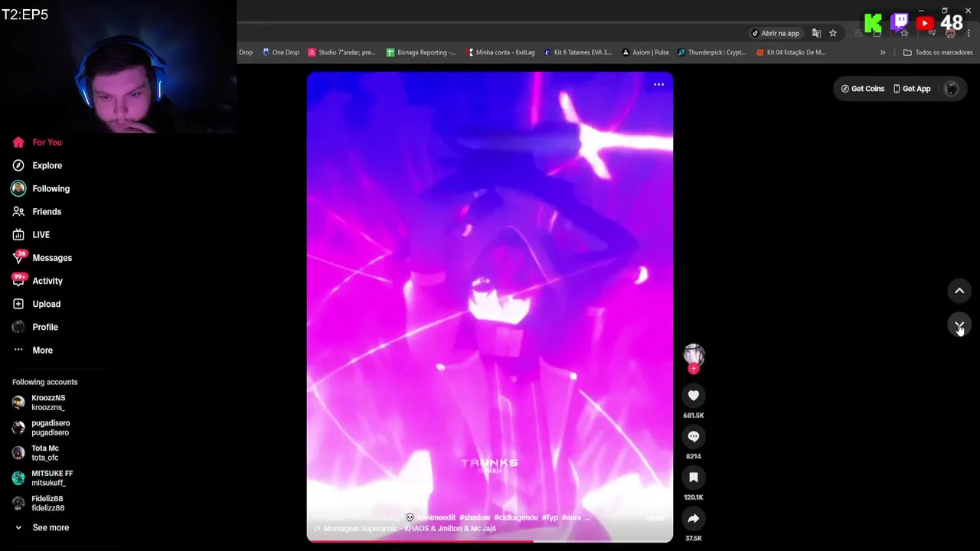Image resolution: width=980 pixels, height=551 pixels.
Task: Click the Get App button
Action: [x=912, y=89]
